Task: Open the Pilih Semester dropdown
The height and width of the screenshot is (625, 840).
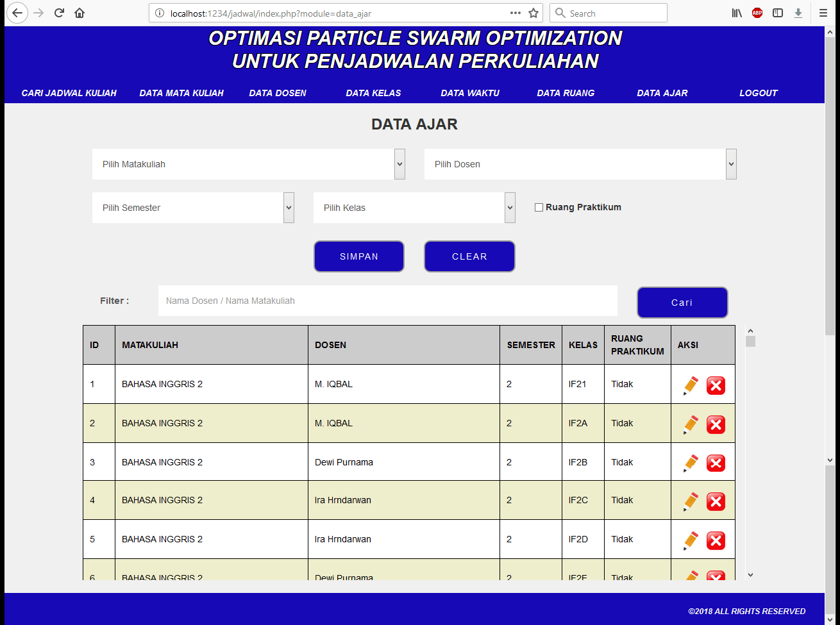Action: [x=192, y=208]
